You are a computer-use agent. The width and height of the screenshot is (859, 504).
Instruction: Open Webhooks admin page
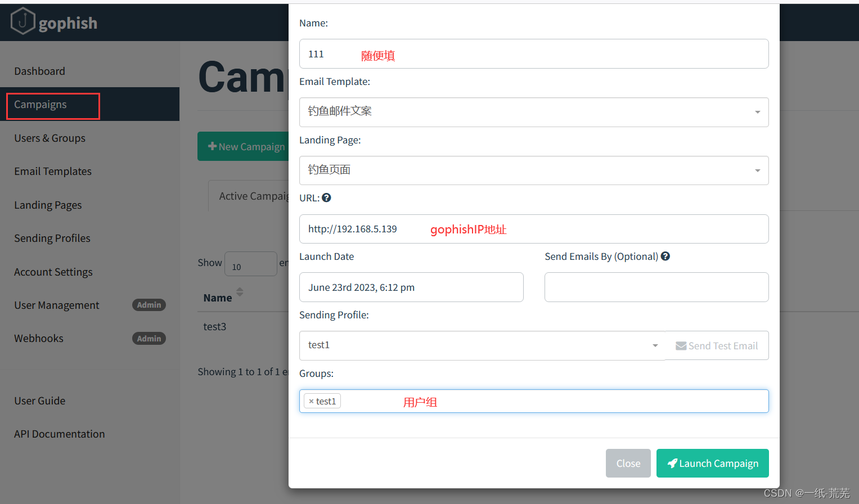pyautogui.click(x=39, y=338)
